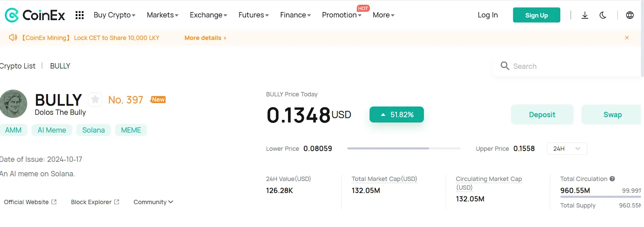Screen dimensions: 644x227
Task: Go back to Crypto List breadcrumb
Action: (x=18, y=66)
